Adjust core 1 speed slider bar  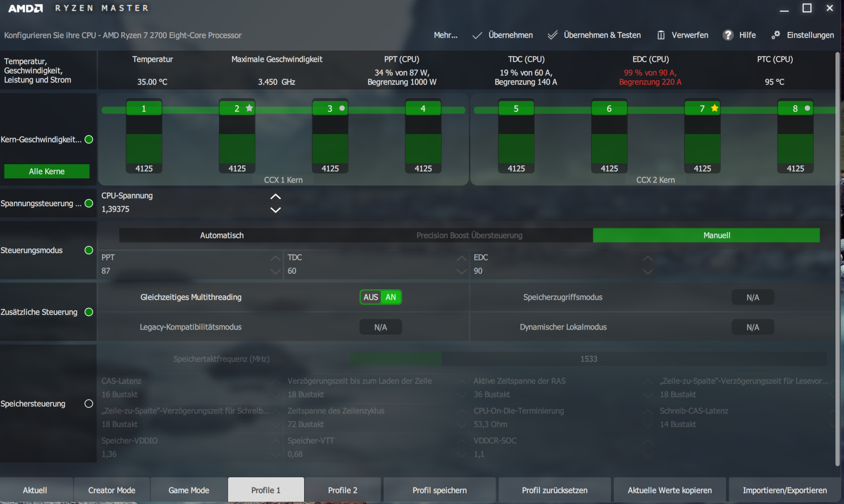(144, 140)
